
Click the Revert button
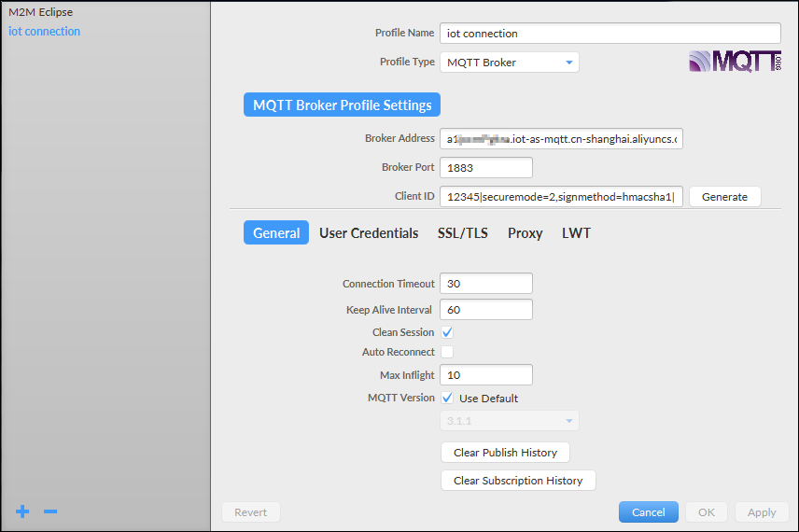click(x=251, y=512)
